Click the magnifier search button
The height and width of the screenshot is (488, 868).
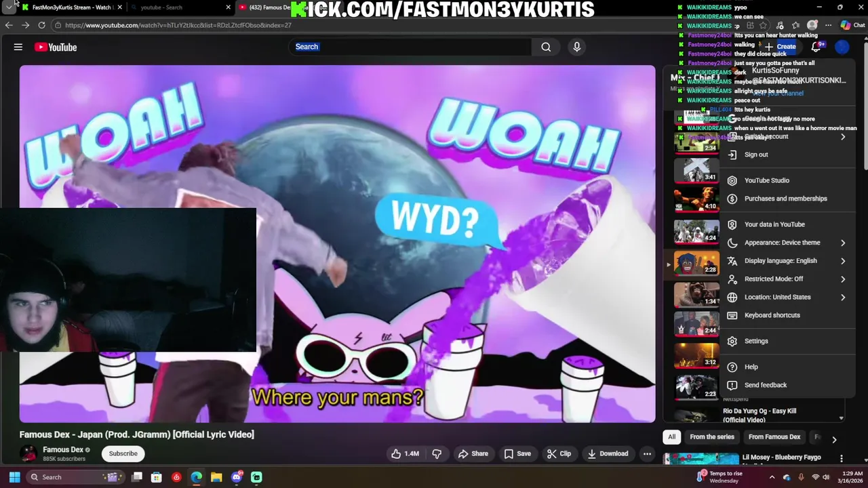point(546,47)
